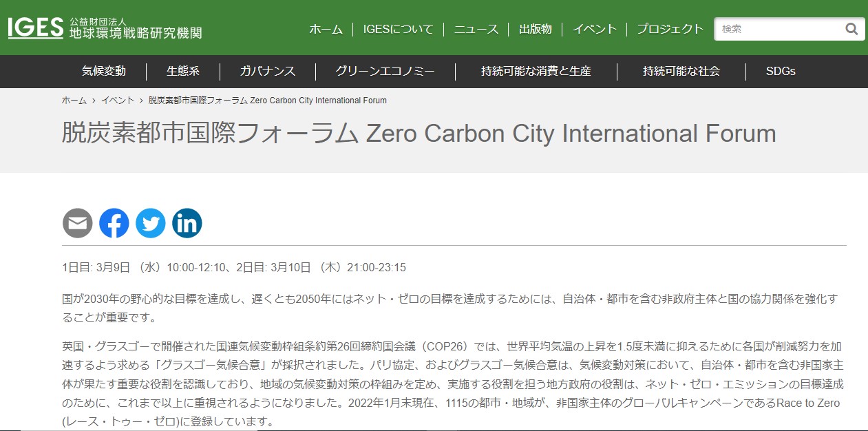868x431 pixels.
Task: Open the ガバナンス section
Action: pyautogui.click(x=268, y=71)
